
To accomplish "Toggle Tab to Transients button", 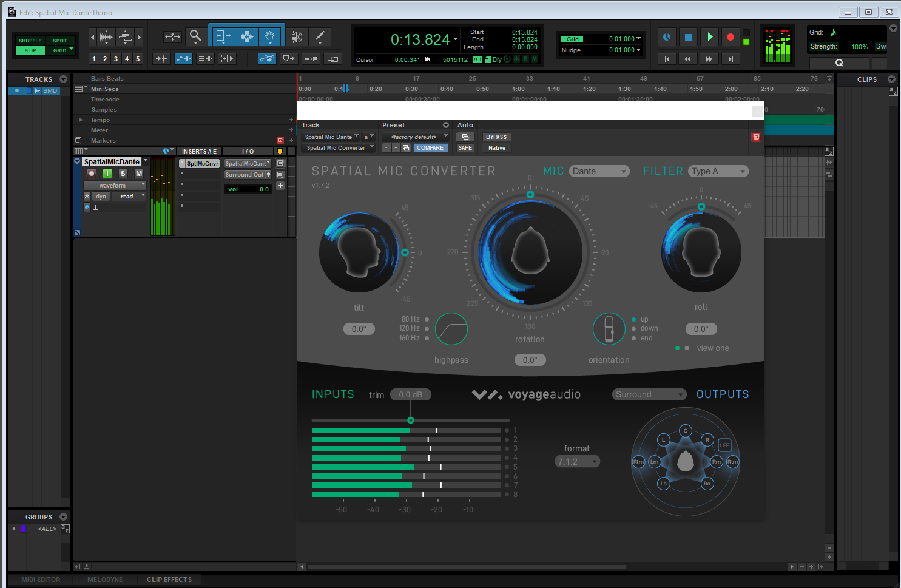I will pyautogui.click(x=161, y=59).
